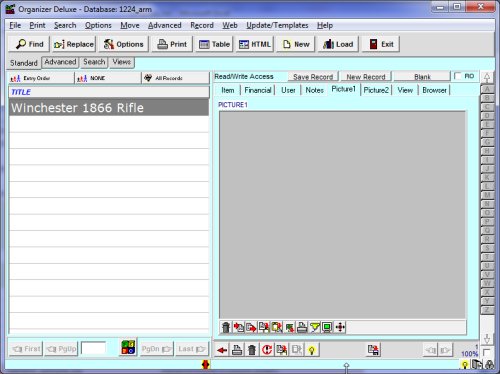Click the save-document icon with floppy disk

click(x=373, y=350)
